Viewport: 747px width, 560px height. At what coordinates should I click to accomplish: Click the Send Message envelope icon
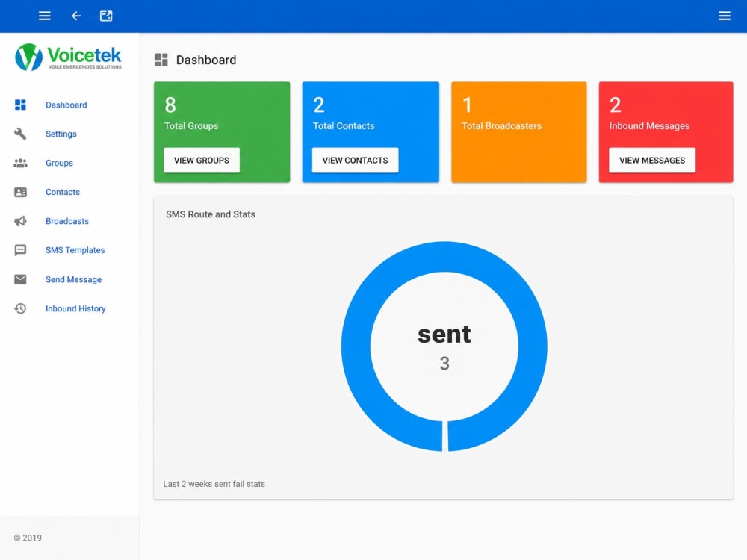pyautogui.click(x=20, y=279)
